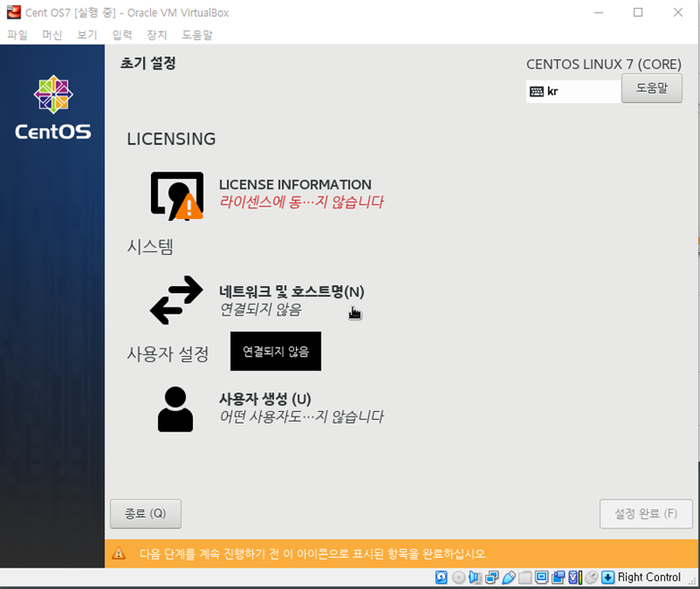
Task: Click red license not accepted status text
Action: tap(301, 202)
